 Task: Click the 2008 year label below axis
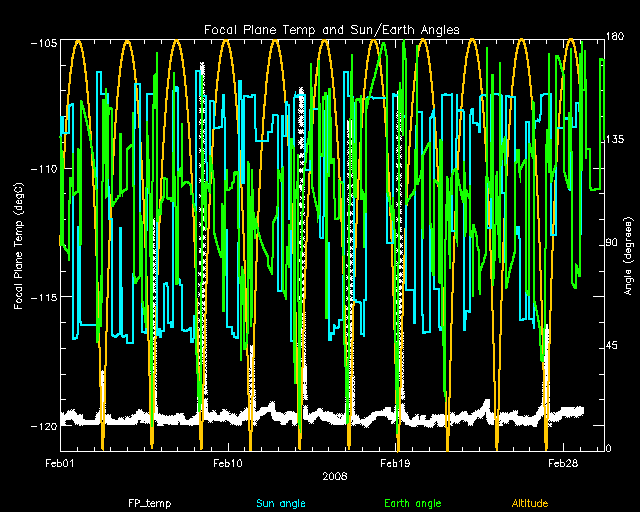pos(335,476)
